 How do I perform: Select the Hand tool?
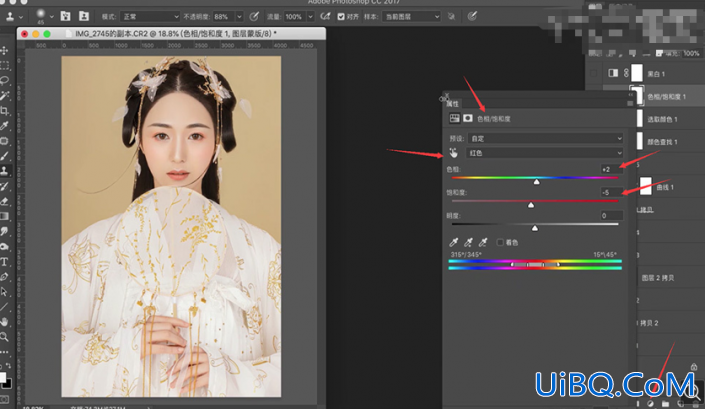tap(4, 322)
